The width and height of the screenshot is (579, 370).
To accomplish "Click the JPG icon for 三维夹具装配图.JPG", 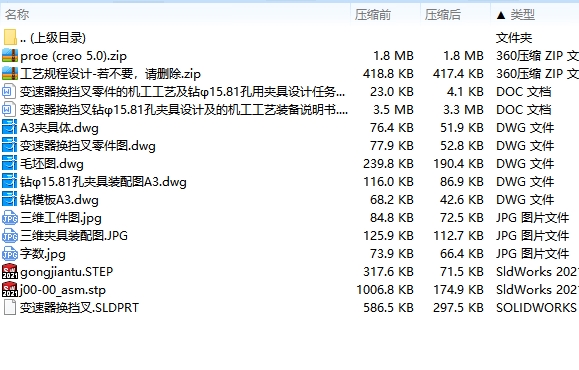I will 10,236.
